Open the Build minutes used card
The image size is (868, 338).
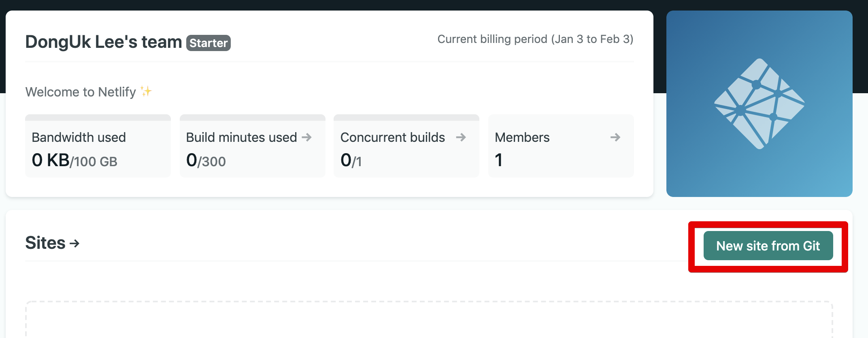pyautogui.click(x=252, y=146)
